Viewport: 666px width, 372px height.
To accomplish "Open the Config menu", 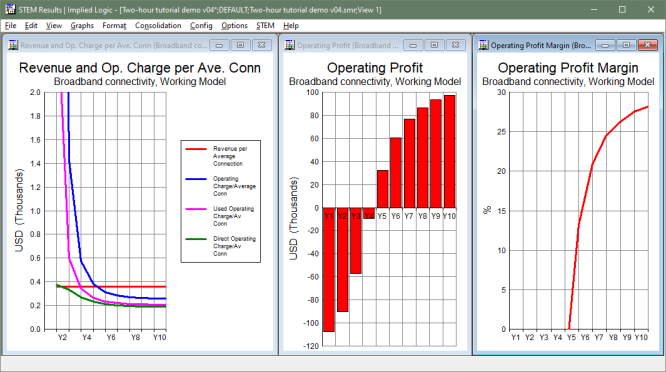I will 201,26.
